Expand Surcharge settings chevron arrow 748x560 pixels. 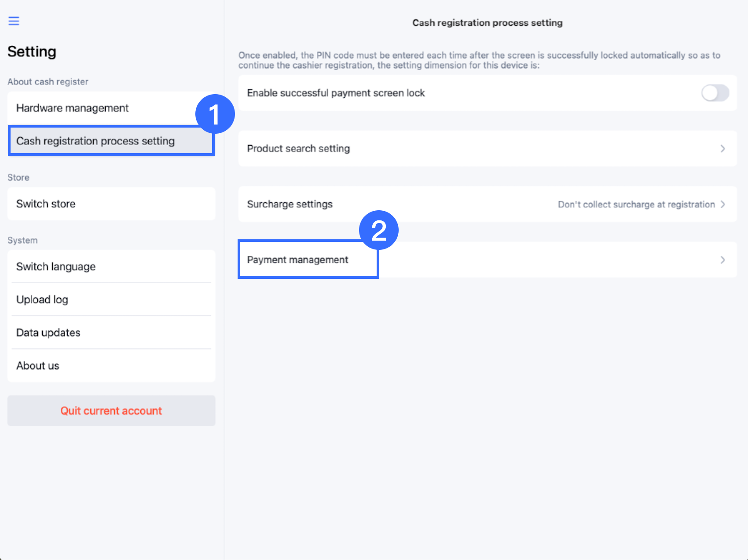click(x=722, y=205)
